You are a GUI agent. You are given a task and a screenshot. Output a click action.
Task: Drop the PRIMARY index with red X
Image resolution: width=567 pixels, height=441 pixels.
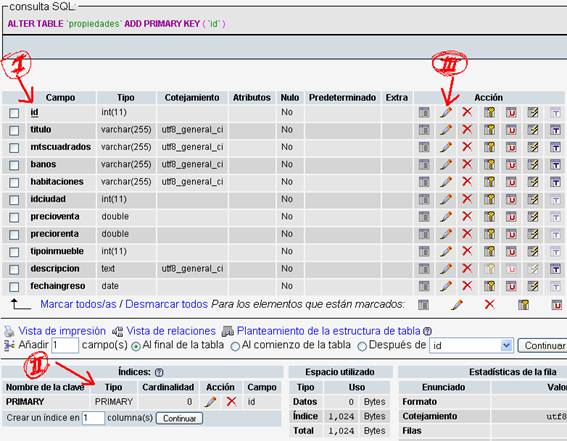[x=232, y=402]
